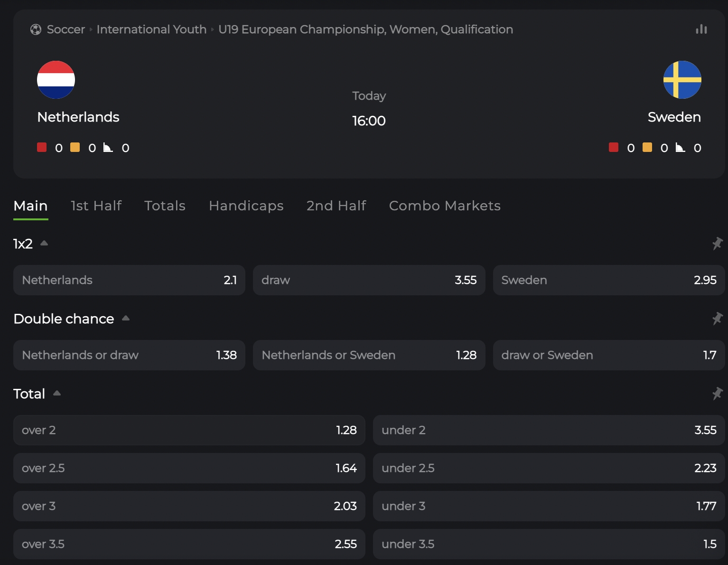Click Netherlands corner kick icon
Screen dimensions: 728x565
tap(108, 148)
